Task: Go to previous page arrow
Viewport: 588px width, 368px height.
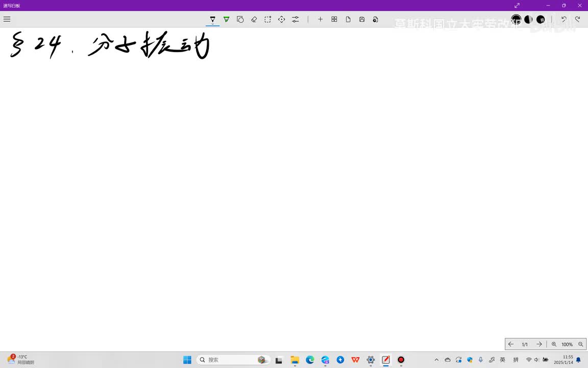Action: tap(511, 344)
